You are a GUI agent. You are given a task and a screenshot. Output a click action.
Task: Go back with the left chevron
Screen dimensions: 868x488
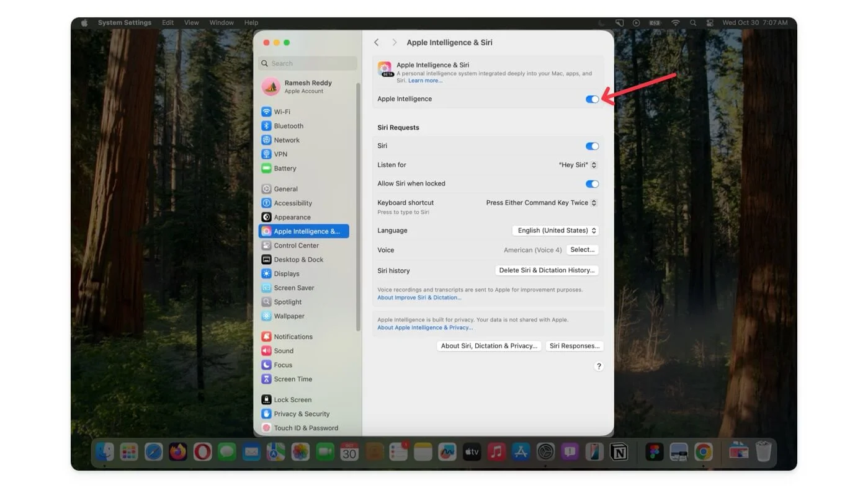pyautogui.click(x=377, y=42)
